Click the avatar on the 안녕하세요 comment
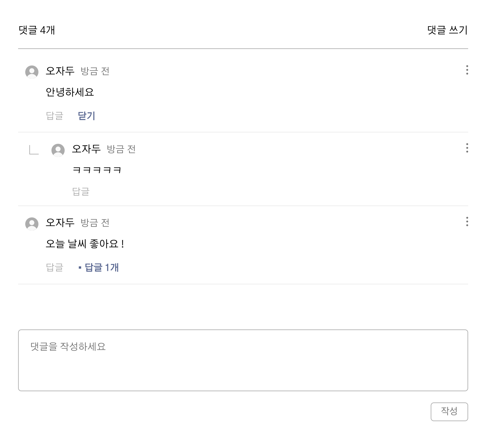 click(32, 72)
